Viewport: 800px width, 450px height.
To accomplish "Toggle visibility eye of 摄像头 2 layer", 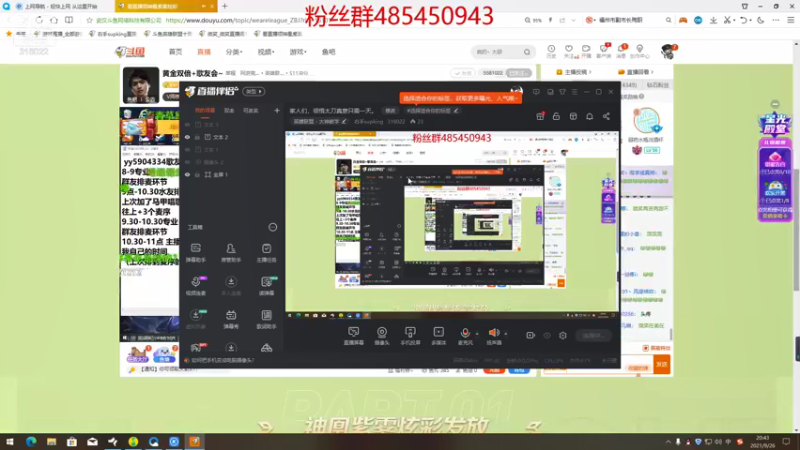I will pos(187,162).
